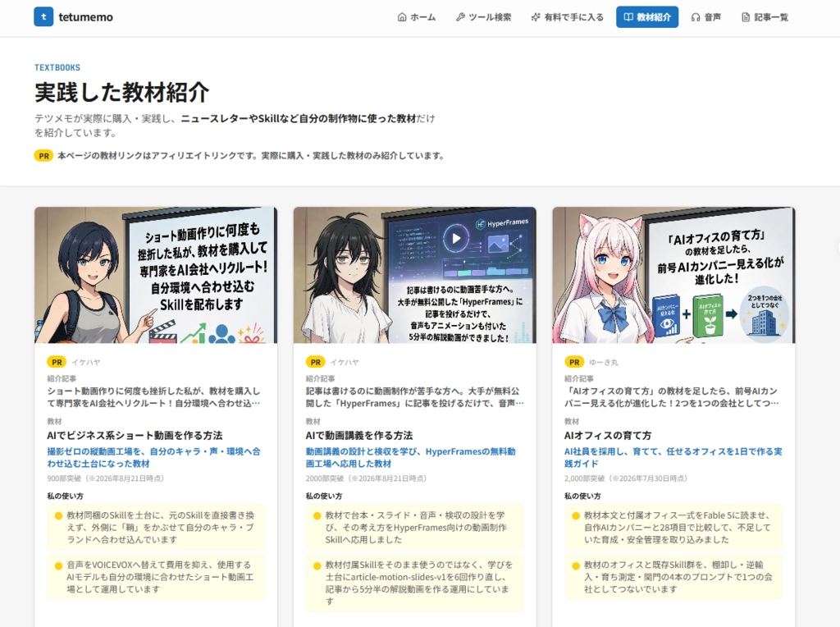
Task: Open article ショート動画作りに何度も挫折した私が
Action: pos(153,397)
